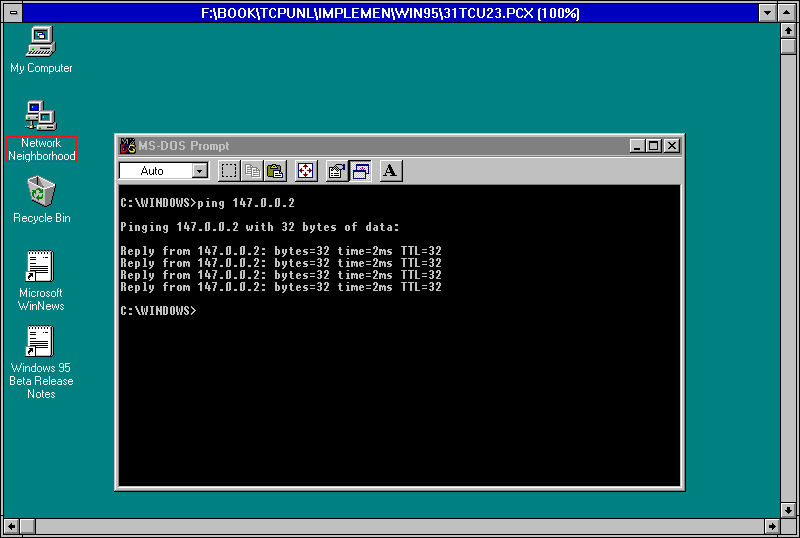Click the Paste toolbar icon

click(x=275, y=171)
